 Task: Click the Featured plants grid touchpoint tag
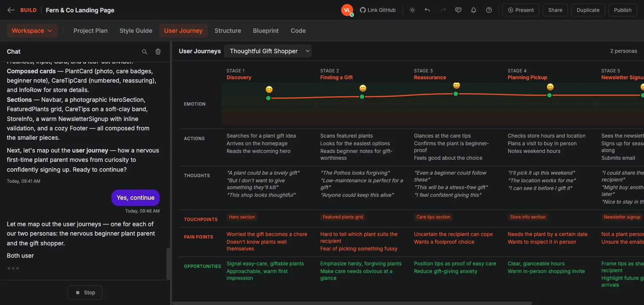tap(343, 217)
